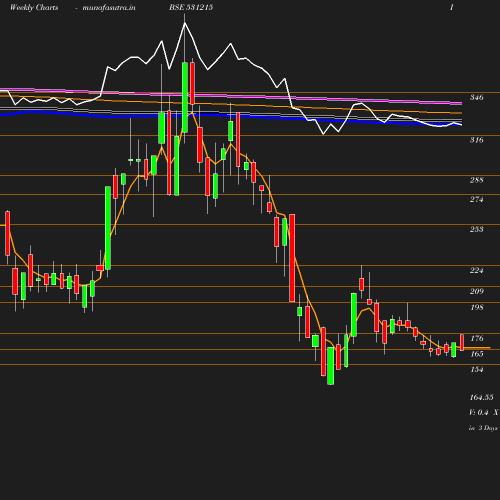Click the 346 price axis label
This screenshot has width=500, height=500.
click(477, 97)
